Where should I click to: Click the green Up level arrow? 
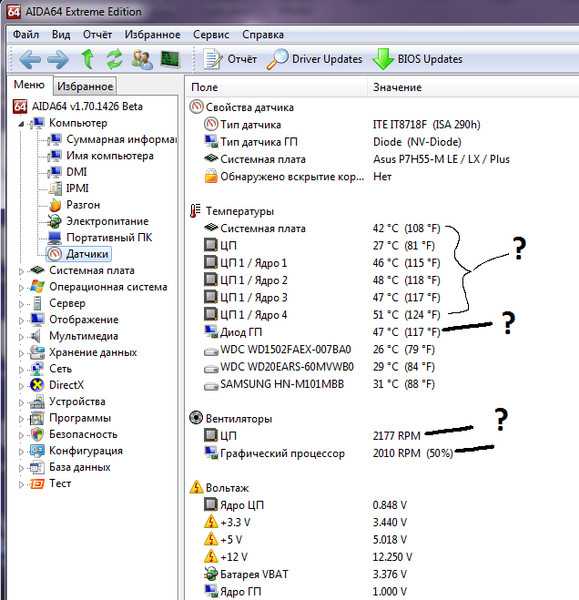point(88,59)
